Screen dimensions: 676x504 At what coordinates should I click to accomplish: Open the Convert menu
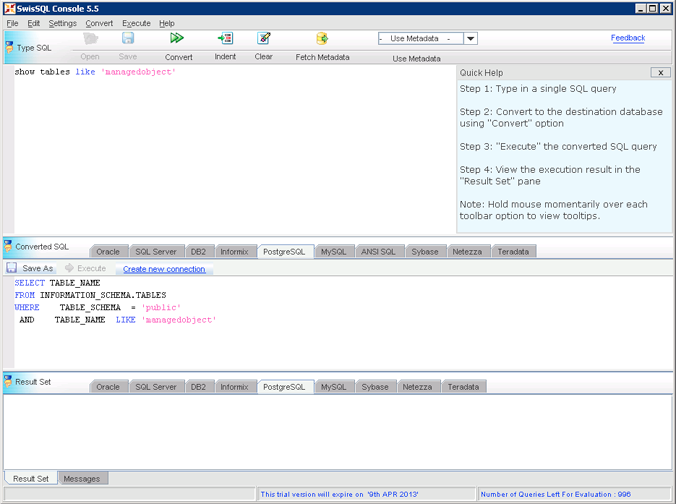(x=99, y=23)
